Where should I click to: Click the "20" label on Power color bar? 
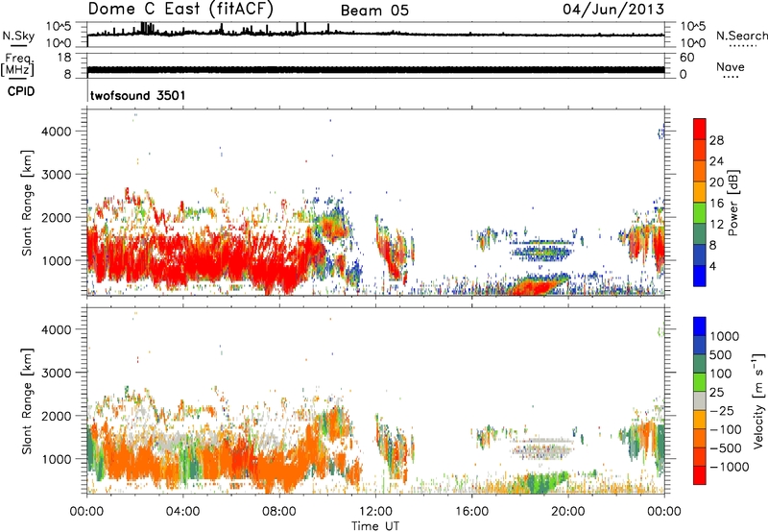[716, 182]
